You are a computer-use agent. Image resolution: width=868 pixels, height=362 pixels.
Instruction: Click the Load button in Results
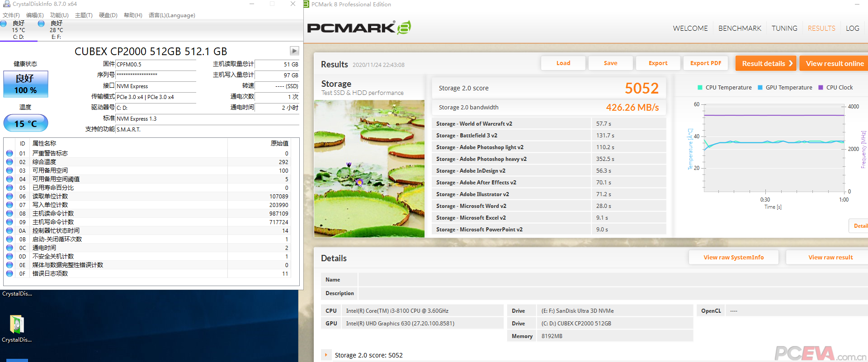tap(563, 63)
